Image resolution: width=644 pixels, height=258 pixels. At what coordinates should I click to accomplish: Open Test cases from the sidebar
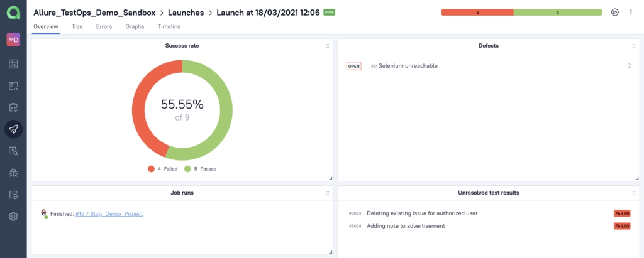pyautogui.click(x=13, y=85)
